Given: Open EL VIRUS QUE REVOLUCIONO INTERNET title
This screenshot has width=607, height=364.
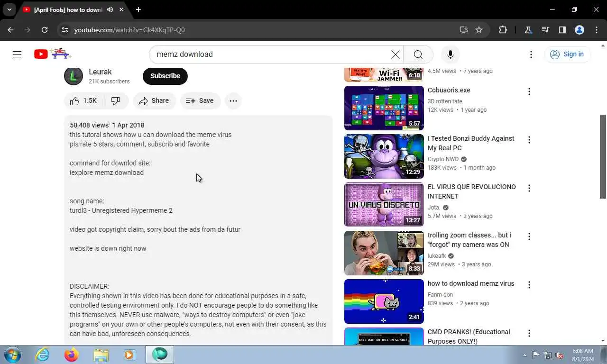Looking at the screenshot, I should pyautogui.click(x=471, y=191).
